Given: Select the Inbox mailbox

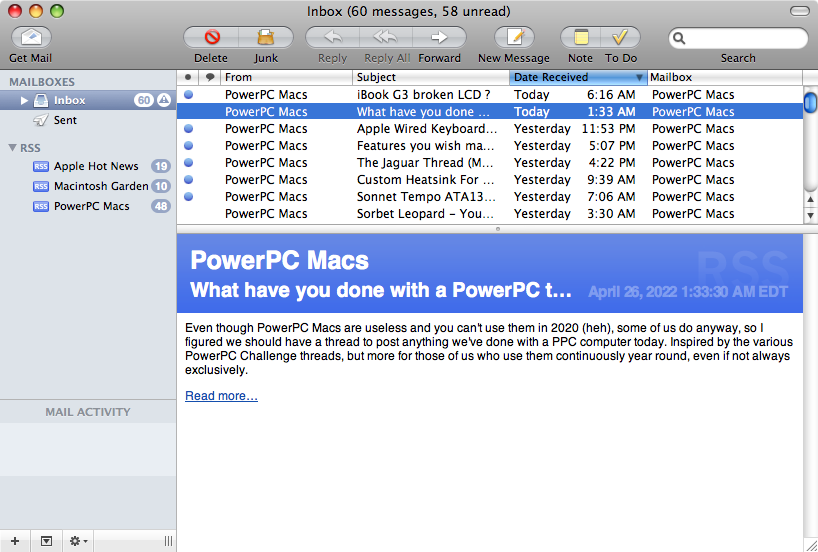Looking at the screenshot, I should click(x=88, y=100).
